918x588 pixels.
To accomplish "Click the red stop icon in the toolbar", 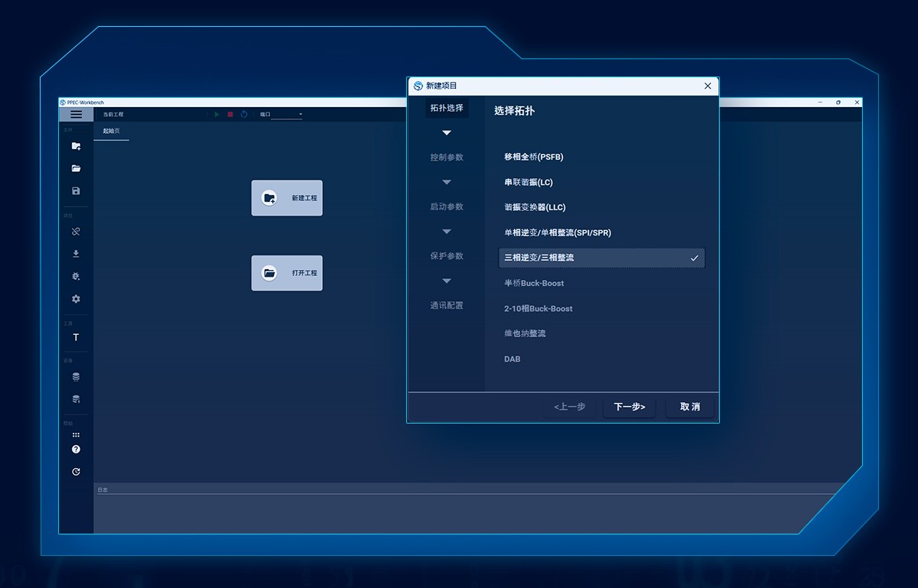I will tap(230, 113).
